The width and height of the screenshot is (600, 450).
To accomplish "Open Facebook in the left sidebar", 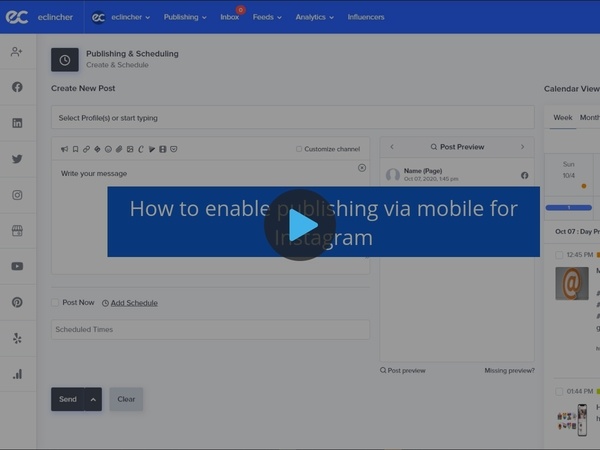I will [17, 87].
